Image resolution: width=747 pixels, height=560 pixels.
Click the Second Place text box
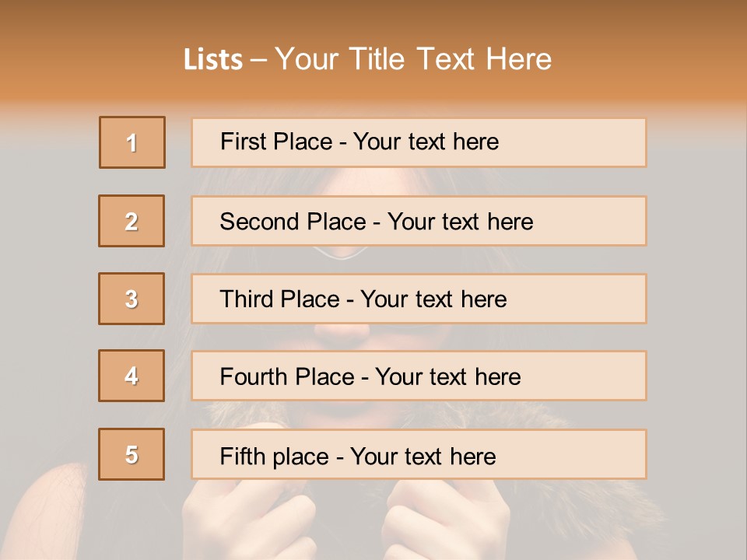point(419,221)
